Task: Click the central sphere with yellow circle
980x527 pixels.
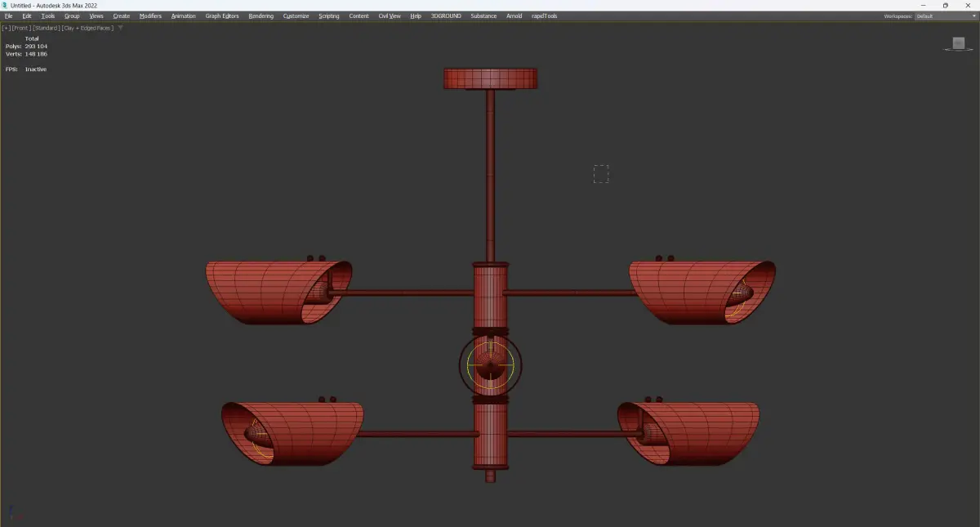Action: click(x=490, y=365)
